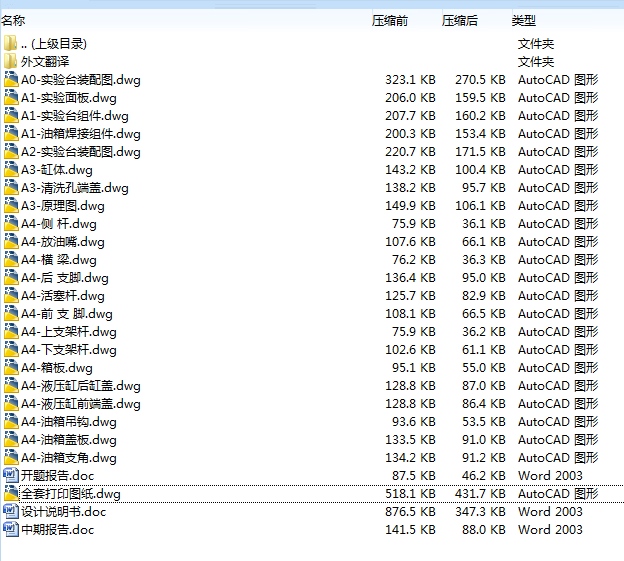Click the Word icon of 中期报告.doc
The width and height of the screenshot is (624, 561).
pyautogui.click(x=11, y=529)
